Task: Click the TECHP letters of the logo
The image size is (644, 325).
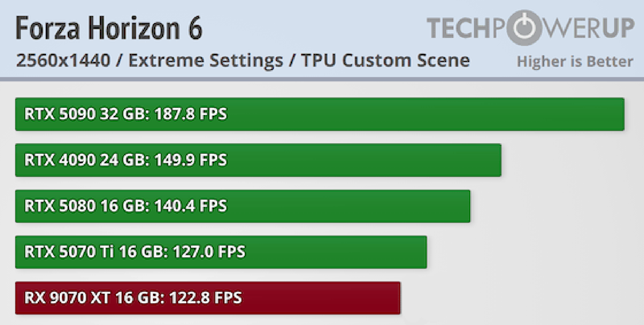Action: pyautogui.click(x=466, y=28)
